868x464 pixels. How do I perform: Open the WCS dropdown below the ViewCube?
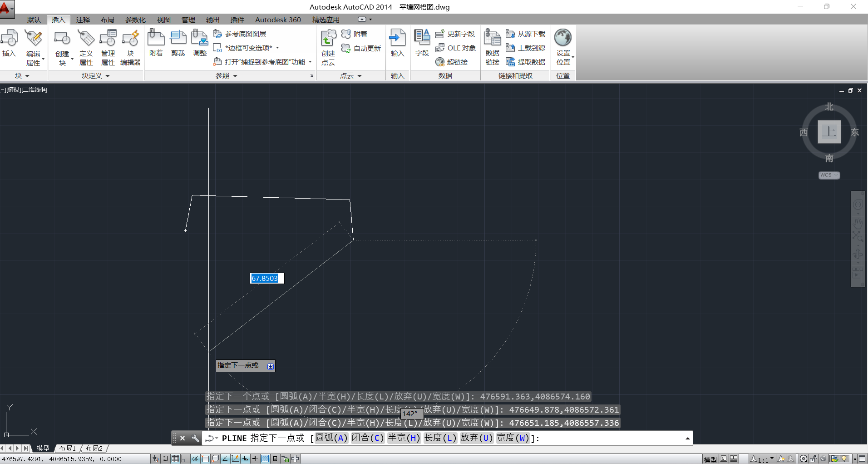tap(829, 175)
